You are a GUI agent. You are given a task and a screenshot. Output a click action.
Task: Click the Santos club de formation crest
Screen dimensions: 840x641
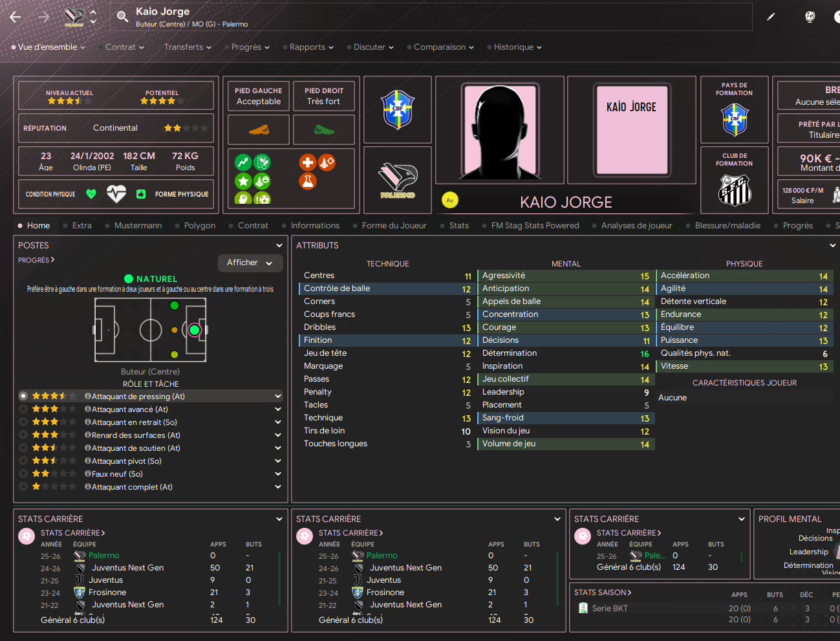pyautogui.click(x=735, y=190)
